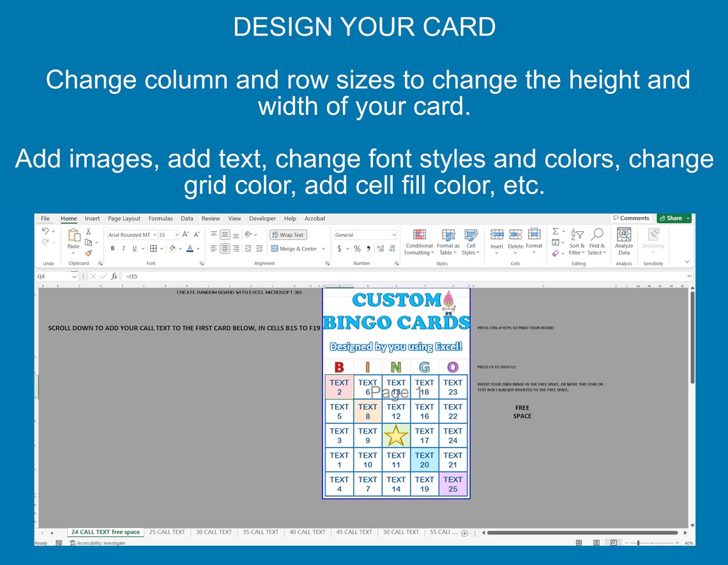This screenshot has height=565, width=728.
Task: Open the Developer ribbon tab
Action: coord(262,218)
